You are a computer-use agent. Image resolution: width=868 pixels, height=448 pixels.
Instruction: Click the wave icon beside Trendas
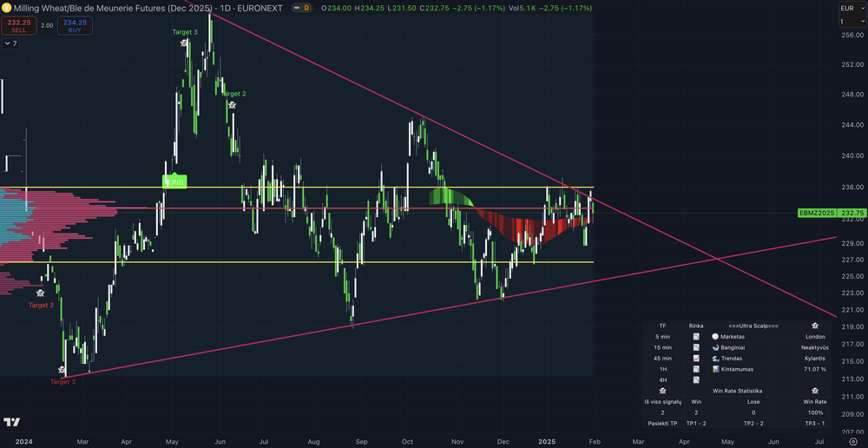click(715, 359)
